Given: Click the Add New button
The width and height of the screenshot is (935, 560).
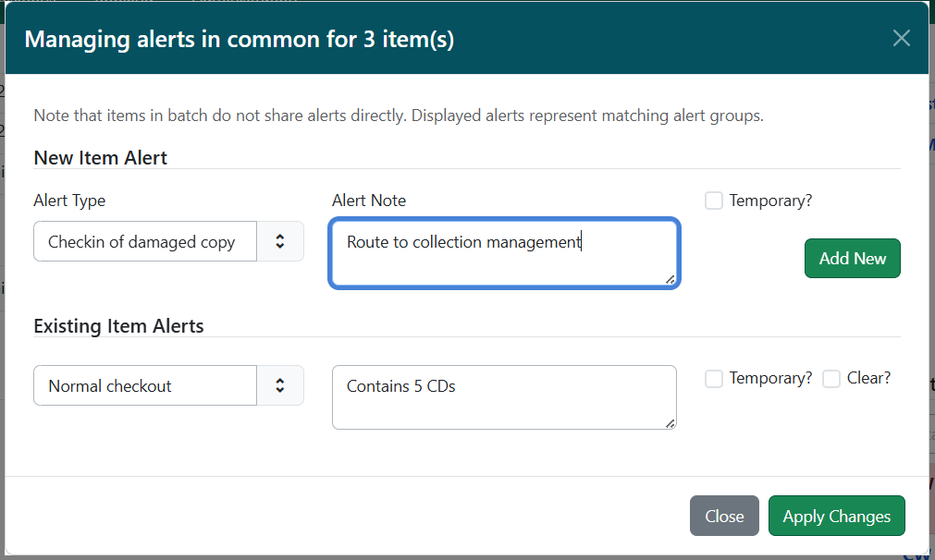Looking at the screenshot, I should pos(852,258).
